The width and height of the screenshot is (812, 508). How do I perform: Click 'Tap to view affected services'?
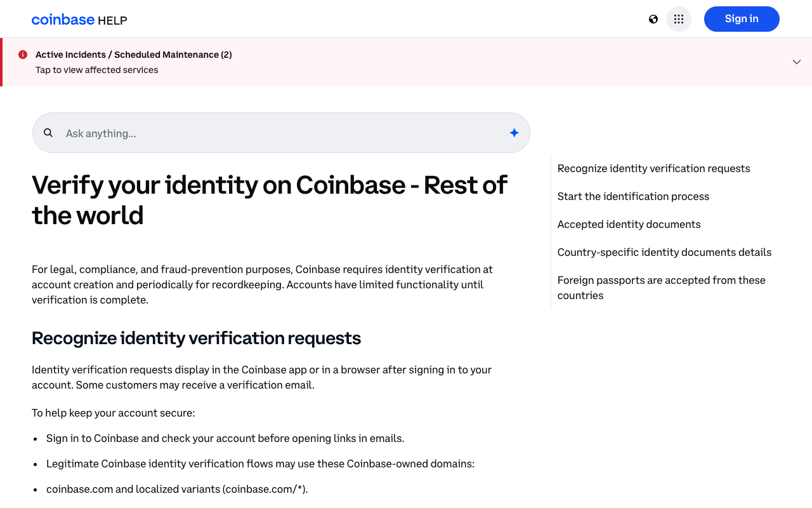click(97, 70)
